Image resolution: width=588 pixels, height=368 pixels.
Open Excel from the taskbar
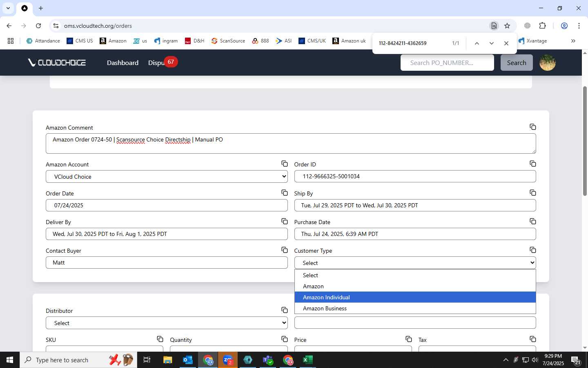click(x=307, y=360)
